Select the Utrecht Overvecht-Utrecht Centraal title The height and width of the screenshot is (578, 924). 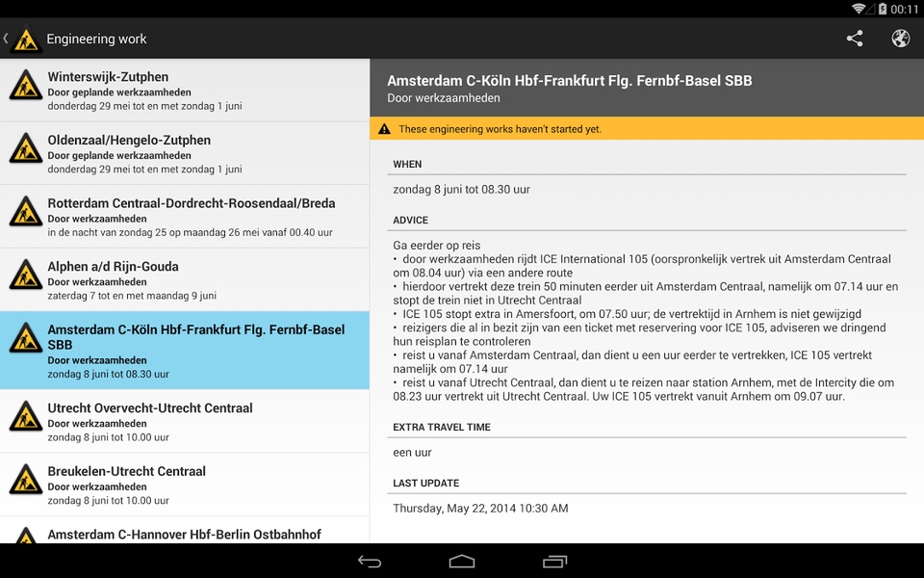coord(150,407)
